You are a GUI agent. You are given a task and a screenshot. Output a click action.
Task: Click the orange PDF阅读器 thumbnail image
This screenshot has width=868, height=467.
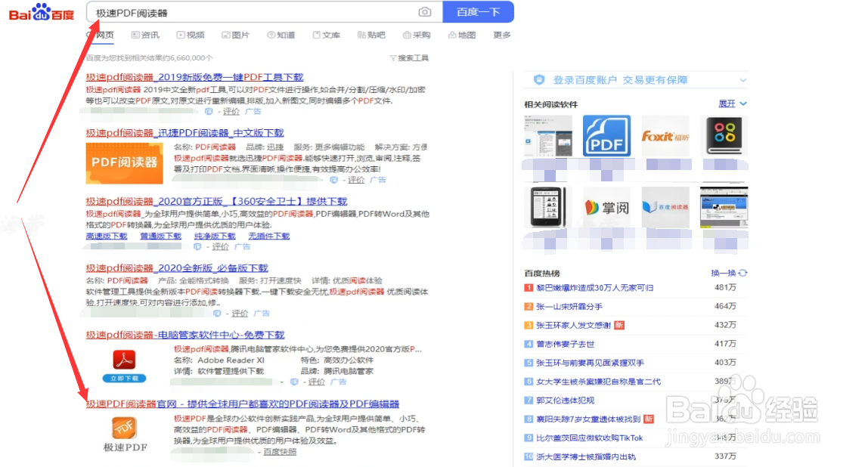point(123,163)
